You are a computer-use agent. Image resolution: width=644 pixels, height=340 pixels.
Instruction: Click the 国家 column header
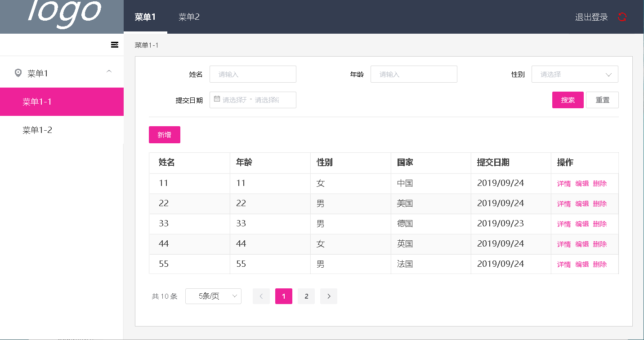click(x=431, y=163)
